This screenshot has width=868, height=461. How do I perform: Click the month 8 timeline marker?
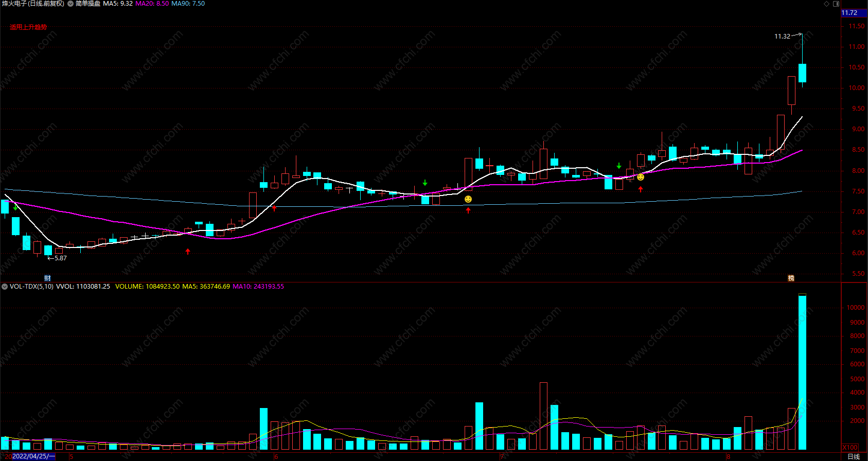(x=729, y=456)
